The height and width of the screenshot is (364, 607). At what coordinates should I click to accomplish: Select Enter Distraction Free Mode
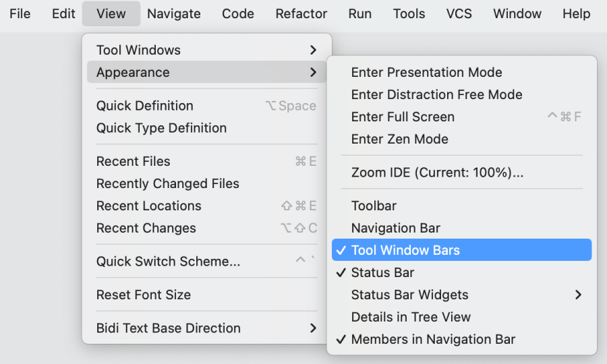436,94
